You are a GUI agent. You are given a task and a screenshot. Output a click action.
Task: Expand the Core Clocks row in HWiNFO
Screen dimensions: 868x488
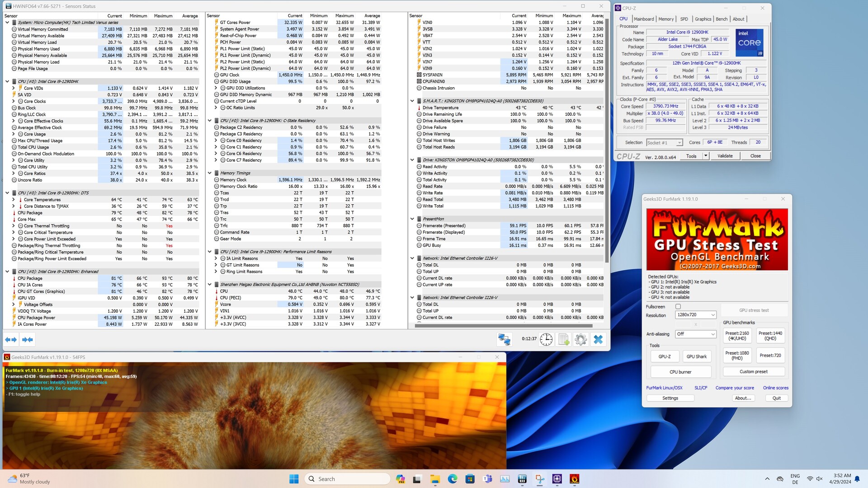(14, 101)
